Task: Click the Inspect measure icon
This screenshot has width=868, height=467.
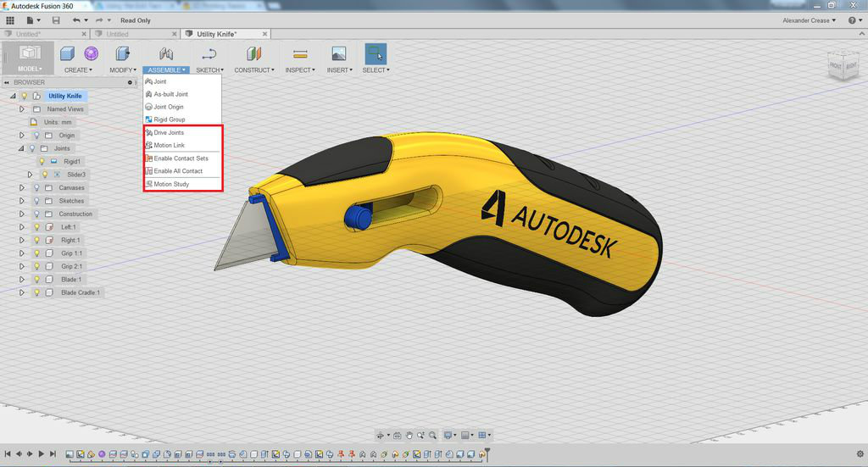Action: (x=300, y=53)
